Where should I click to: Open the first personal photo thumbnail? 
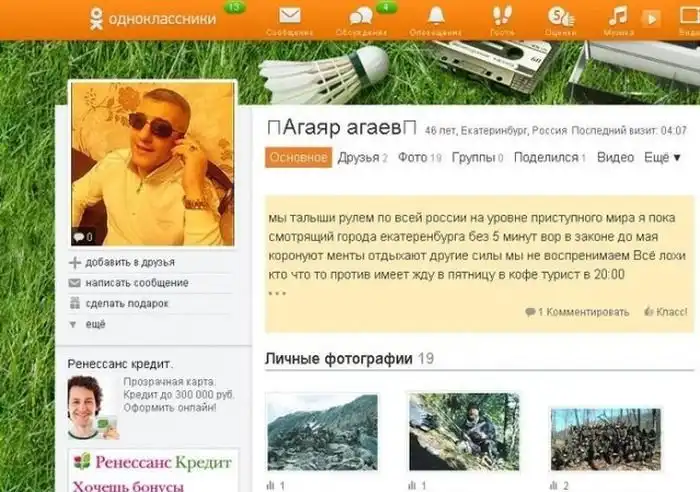pyautogui.click(x=321, y=431)
